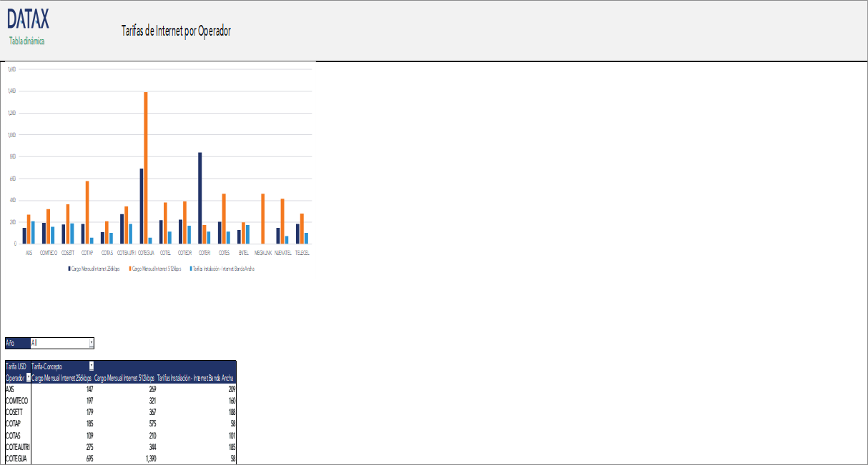This screenshot has width=868, height=465.
Task: Click the 'Tabla dinámica' subtitle text
Action: click(26, 41)
